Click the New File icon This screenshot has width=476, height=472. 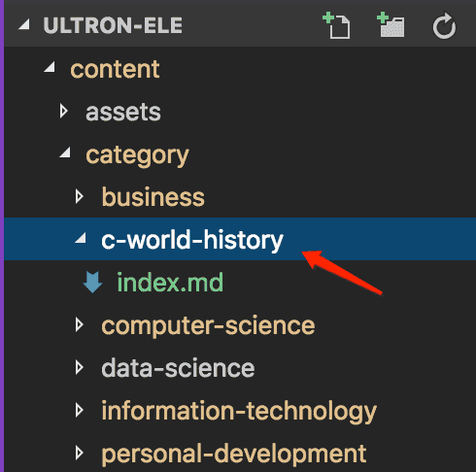(337, 25)
